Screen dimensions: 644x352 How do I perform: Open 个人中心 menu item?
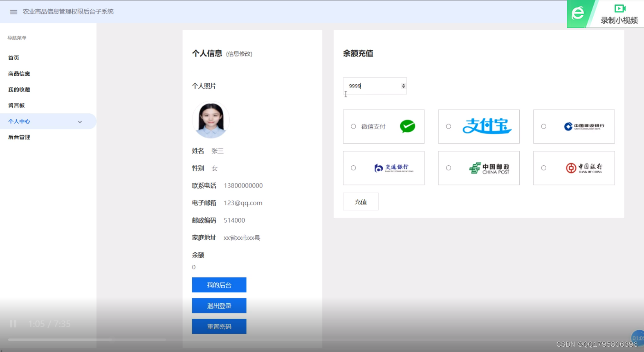[x=47, y=121]
